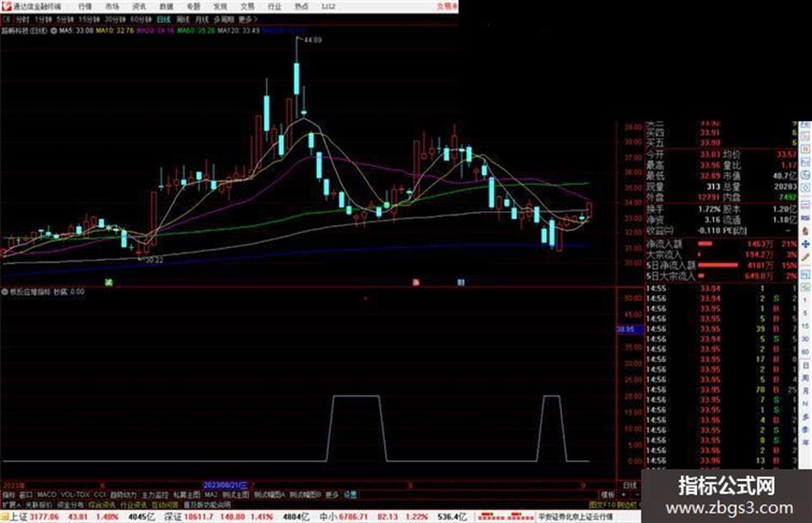This screenshot has height=523, width=812.
Task: Click the red event marker below chart
Action: [416, 283]
